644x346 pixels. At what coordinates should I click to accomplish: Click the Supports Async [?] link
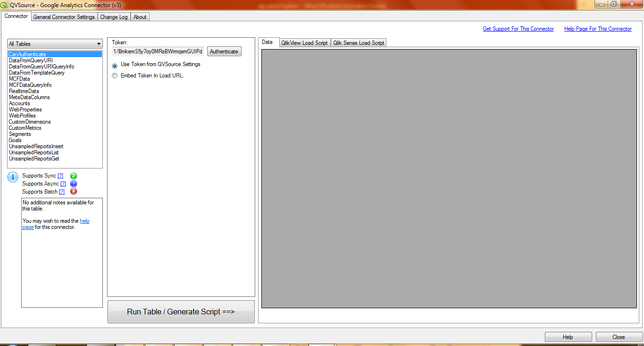(63, 184)
